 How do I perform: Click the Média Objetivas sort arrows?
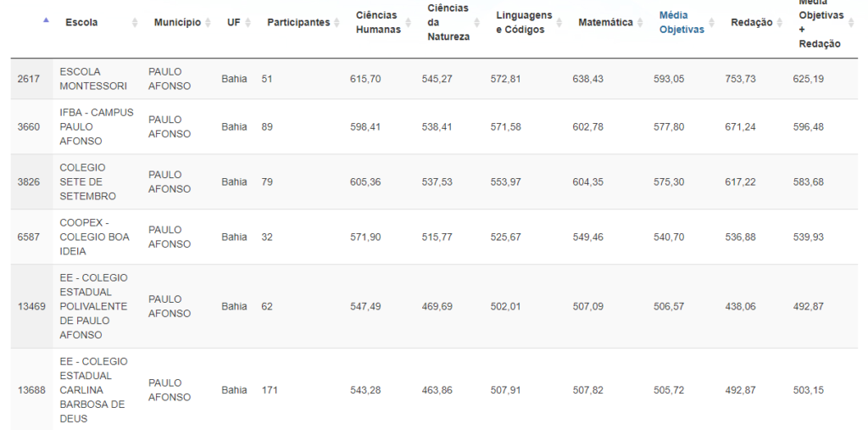click(713, 23)
